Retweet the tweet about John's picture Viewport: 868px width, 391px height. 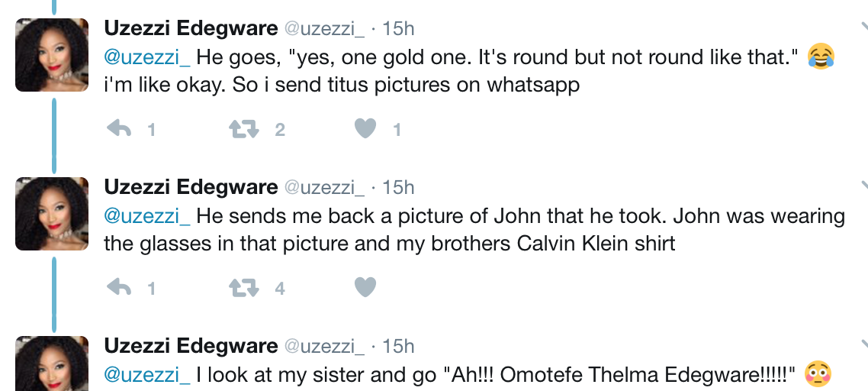244,288
